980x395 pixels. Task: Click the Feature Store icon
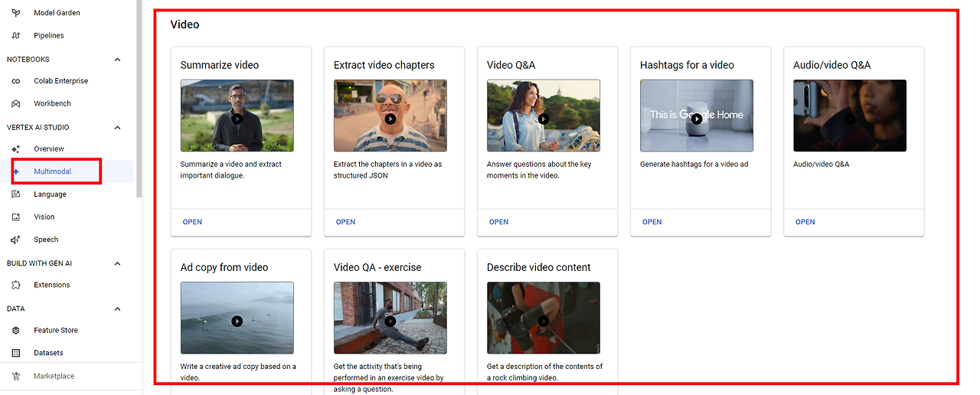(16, 330)
